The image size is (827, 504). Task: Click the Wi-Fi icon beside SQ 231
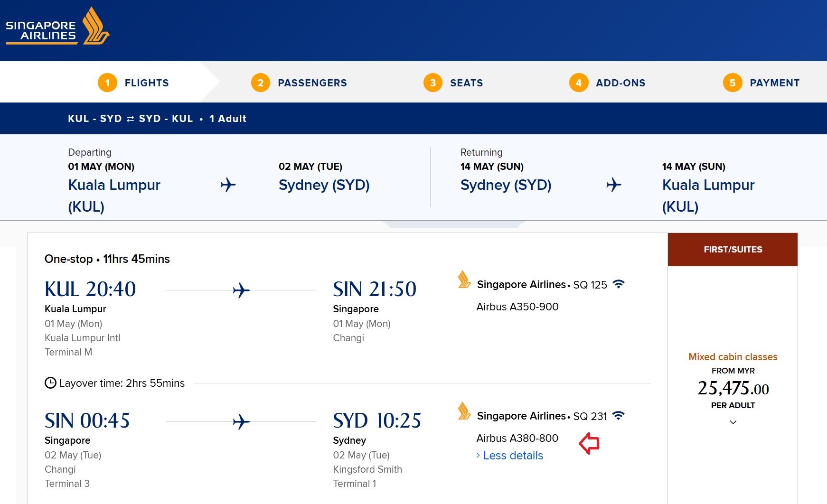click(618, 416)
